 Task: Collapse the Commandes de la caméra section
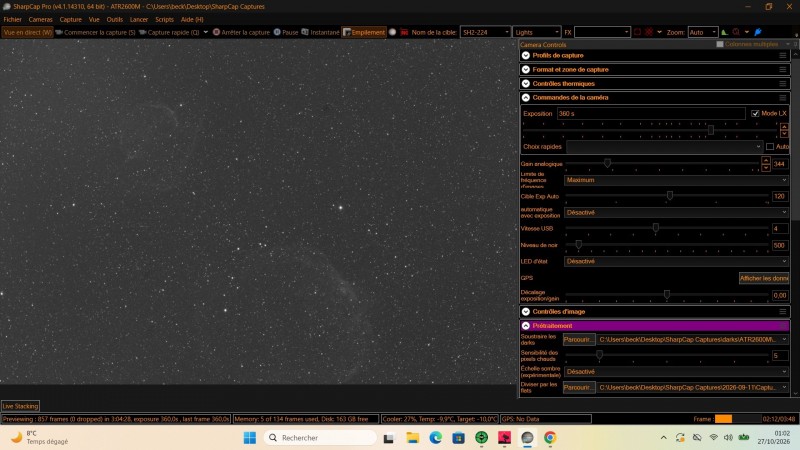pos(526,97)
